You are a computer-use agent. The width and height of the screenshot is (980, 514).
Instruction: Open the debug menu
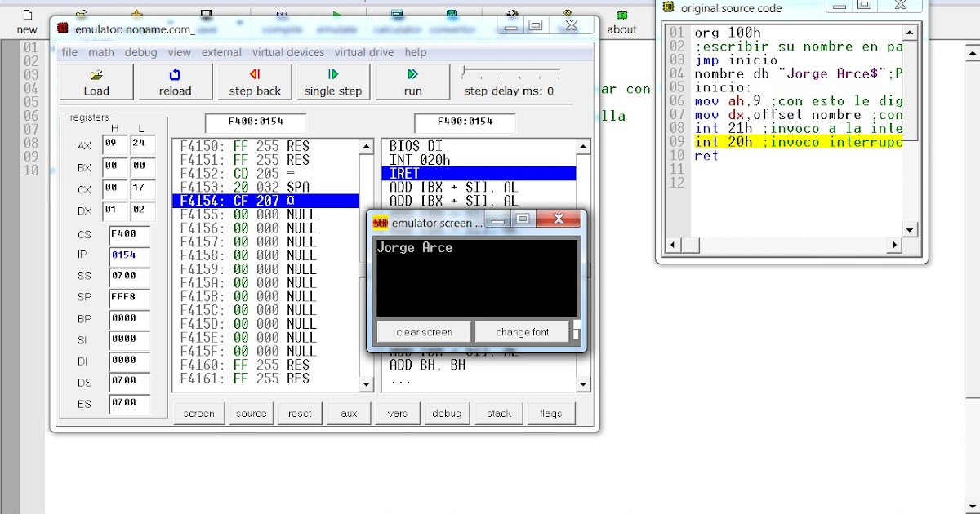click(141, 52)
